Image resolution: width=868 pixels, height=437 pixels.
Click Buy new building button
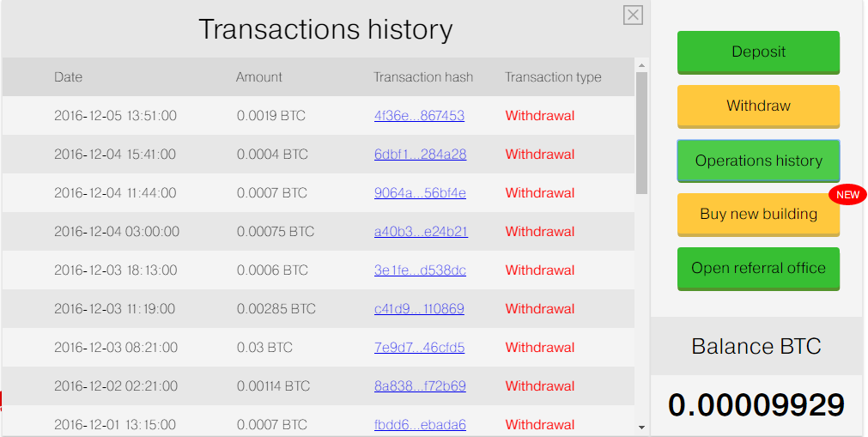click(758, 215)
